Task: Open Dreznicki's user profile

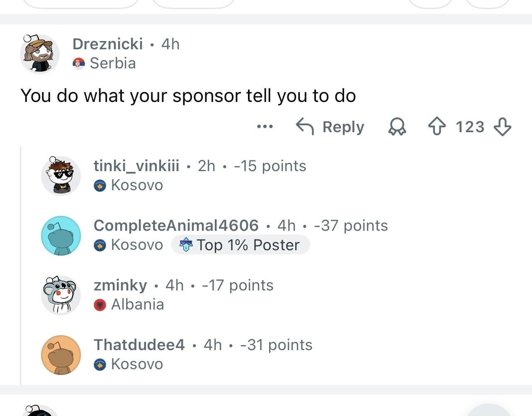Action: pyautogui.click(x=107, y=44)
